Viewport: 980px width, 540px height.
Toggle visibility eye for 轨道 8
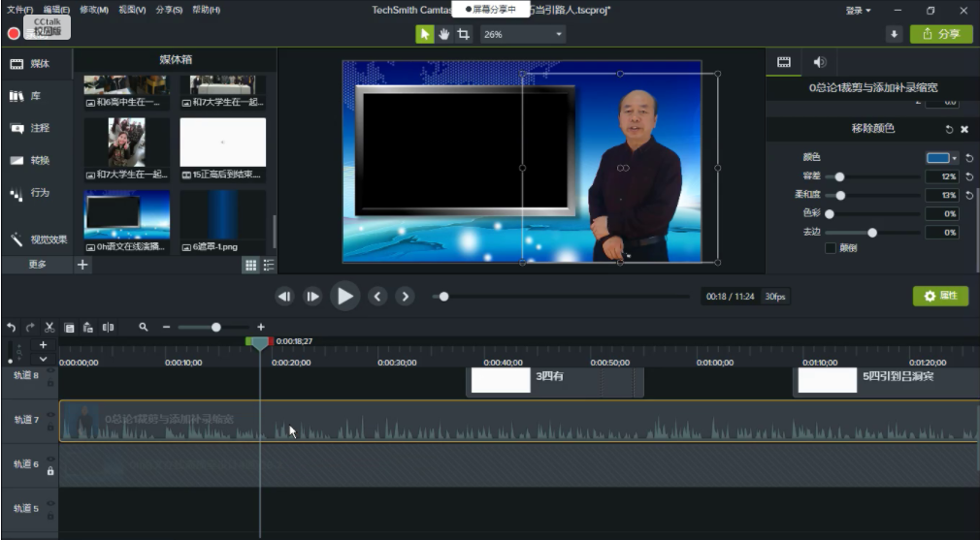pos(50,370)
